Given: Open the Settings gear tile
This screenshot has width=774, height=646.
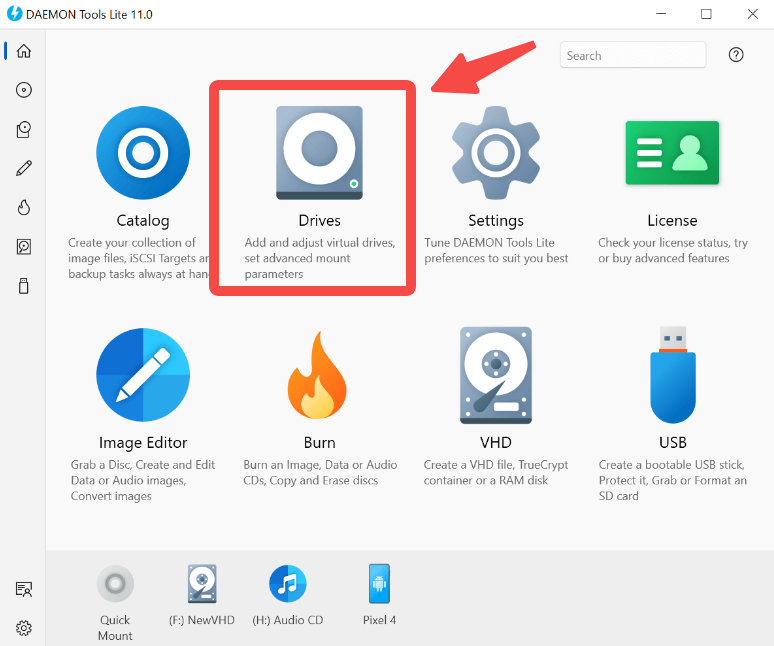Looking at the screenshot, I should (x=496, y=152).
